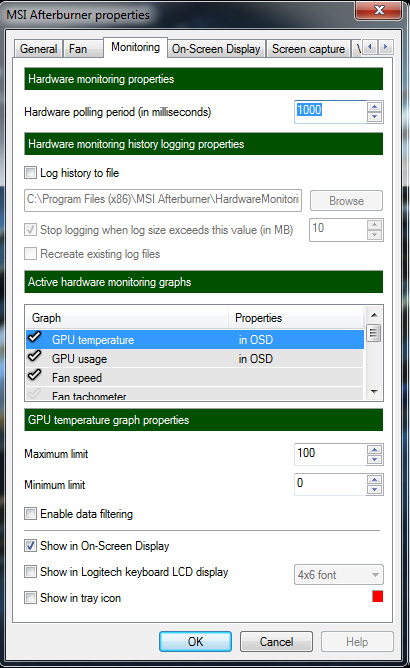Viewport: 410px width, 668px height.
Task: Increase the Maximum limit value
Action: click(x=375, y=449)
